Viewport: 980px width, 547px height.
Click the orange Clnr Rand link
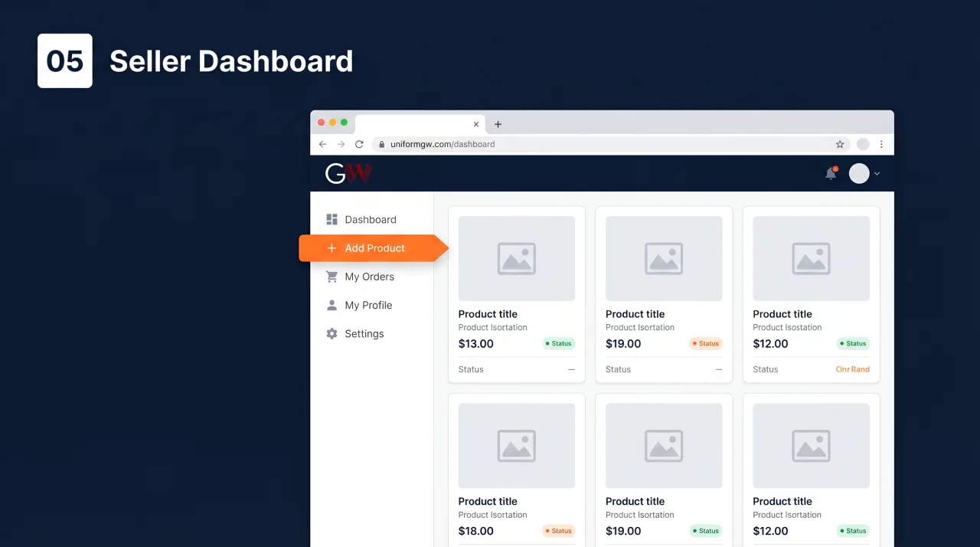tap(852, 369)
